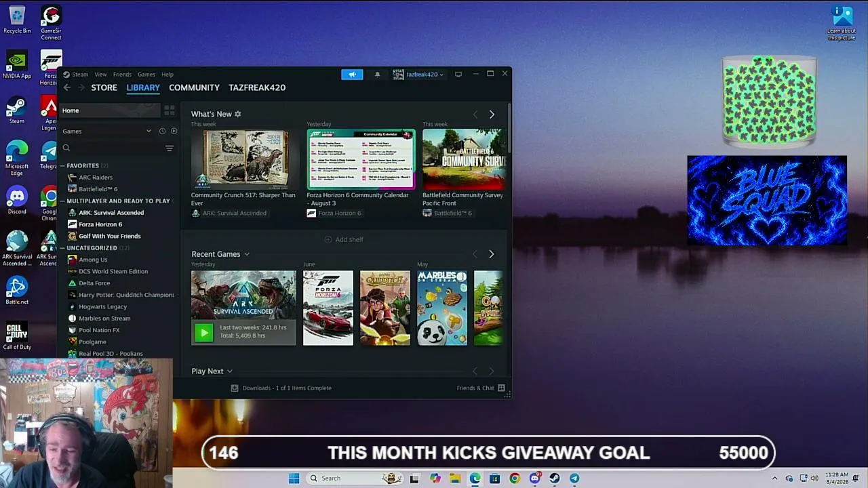868x488 pixels.
Task: Select ARK: Survival Ascended in sidebar list
Action: [x=111, y=213]
